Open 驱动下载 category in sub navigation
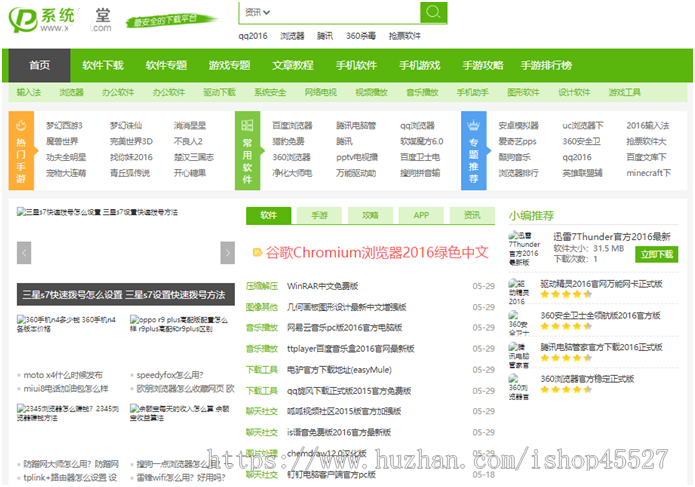 [219, 92]
